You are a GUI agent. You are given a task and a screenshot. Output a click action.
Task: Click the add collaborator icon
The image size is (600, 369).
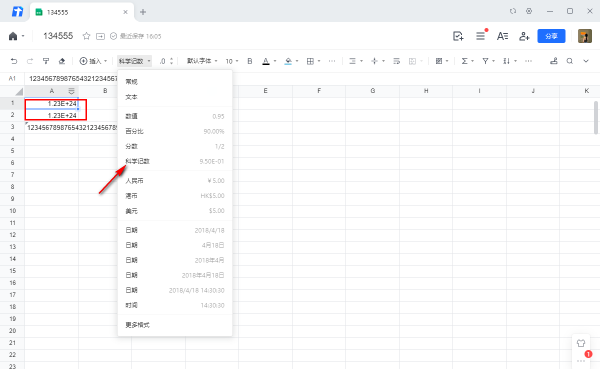coord(524,36)
